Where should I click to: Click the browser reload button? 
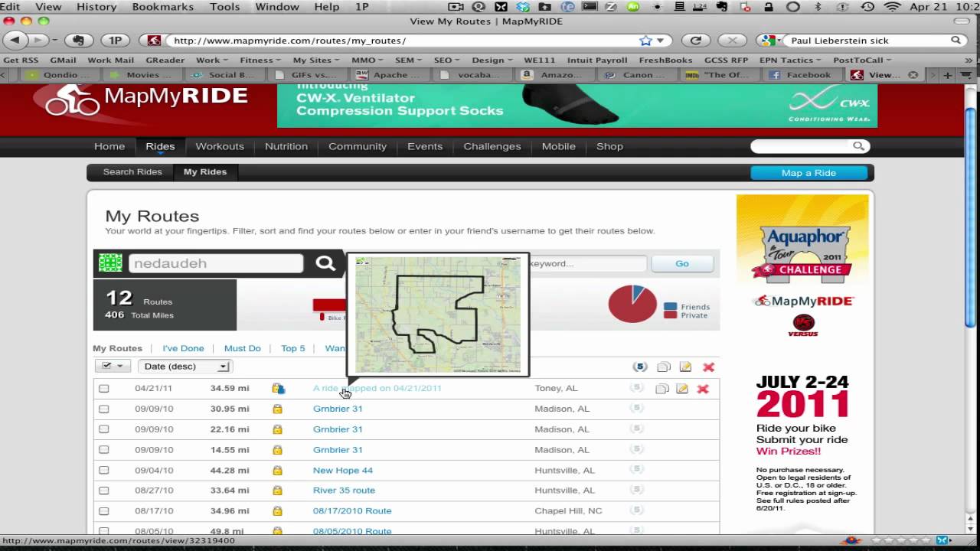[x=695, y=40]
